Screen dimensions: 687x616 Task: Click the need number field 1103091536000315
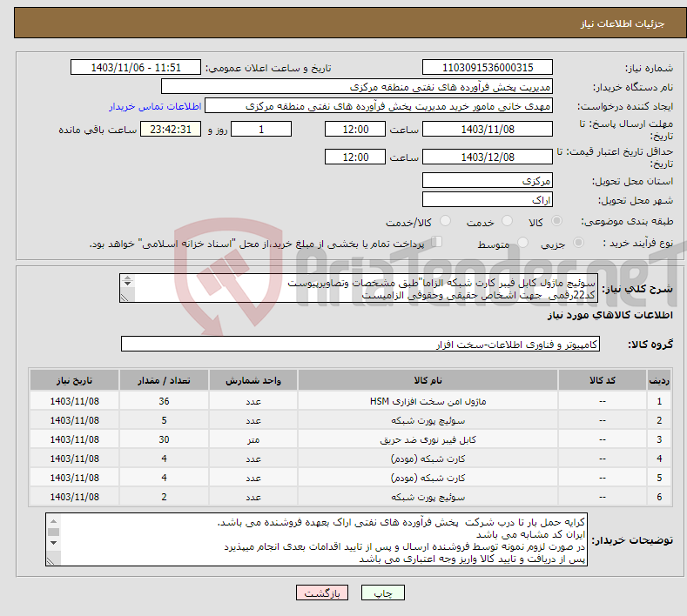click(x=488, y=67)
